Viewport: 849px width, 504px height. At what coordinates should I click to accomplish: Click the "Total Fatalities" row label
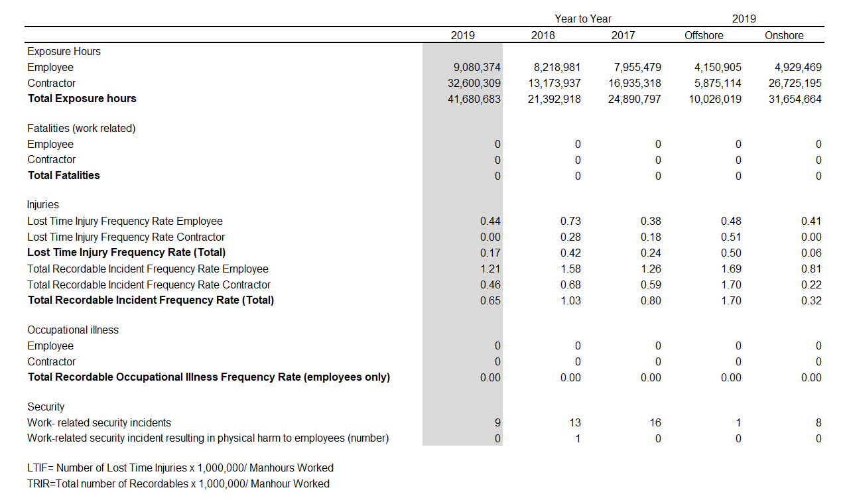pos(64,176)
